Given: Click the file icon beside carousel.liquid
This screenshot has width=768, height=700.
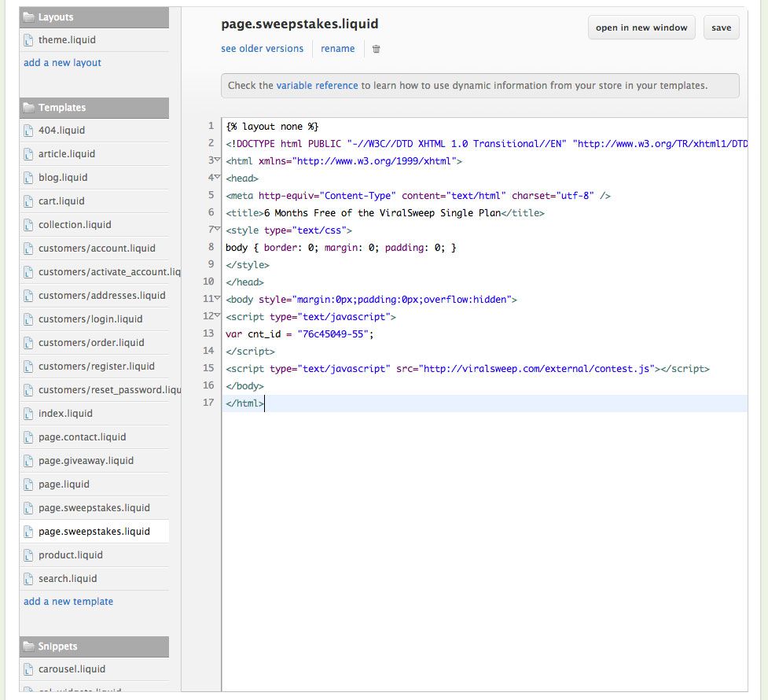Looking at the screenshot, I should click(x=28, y=669).
